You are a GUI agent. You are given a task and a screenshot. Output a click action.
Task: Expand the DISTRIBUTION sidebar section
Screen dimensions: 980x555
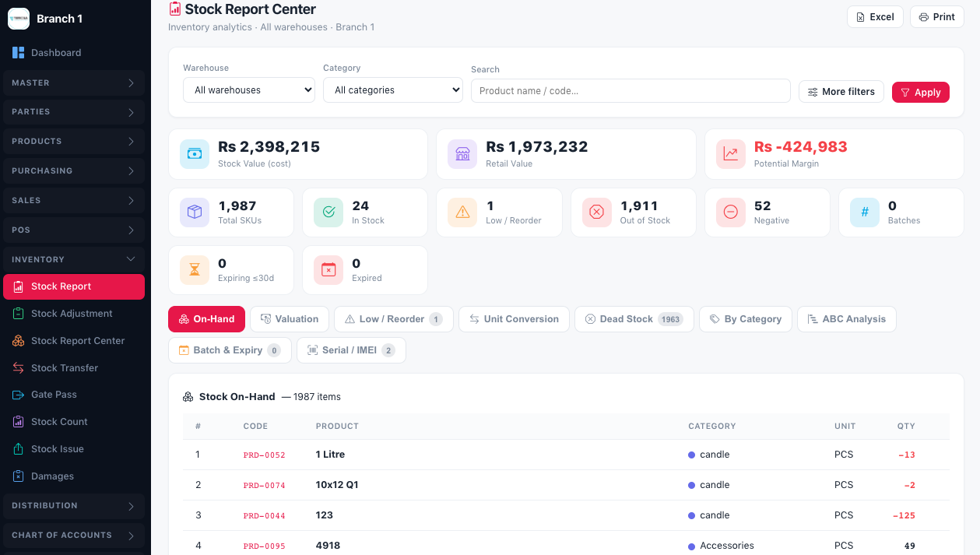(74, 506)
